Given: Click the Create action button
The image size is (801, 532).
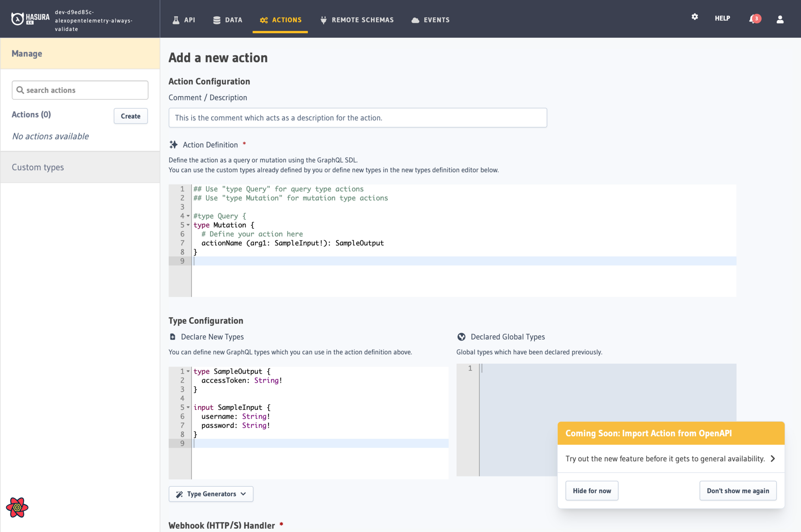Looking at the screenshot, I should pos(131,116).
